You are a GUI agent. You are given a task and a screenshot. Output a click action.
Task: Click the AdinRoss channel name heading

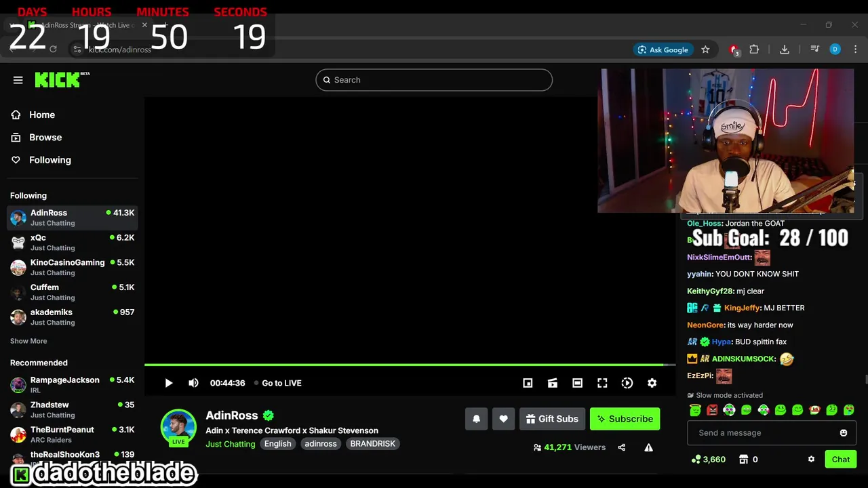click(x=232, y=415)
